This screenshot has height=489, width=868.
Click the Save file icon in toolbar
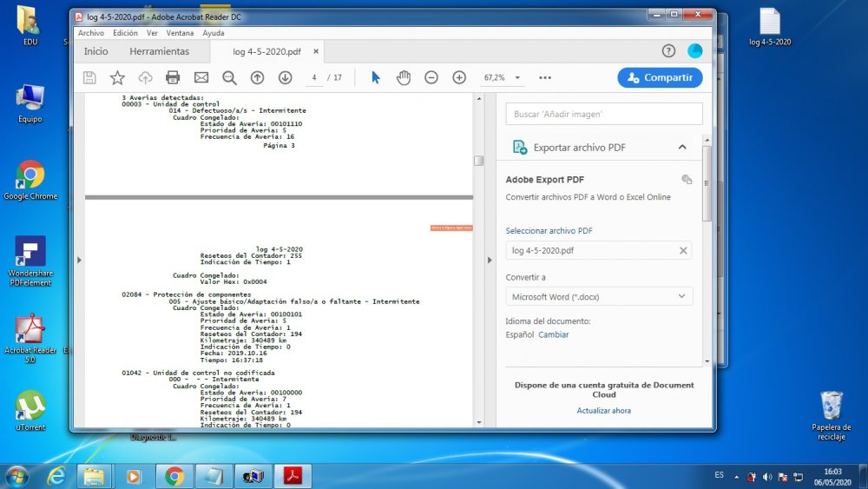click(x=89, y=77)
